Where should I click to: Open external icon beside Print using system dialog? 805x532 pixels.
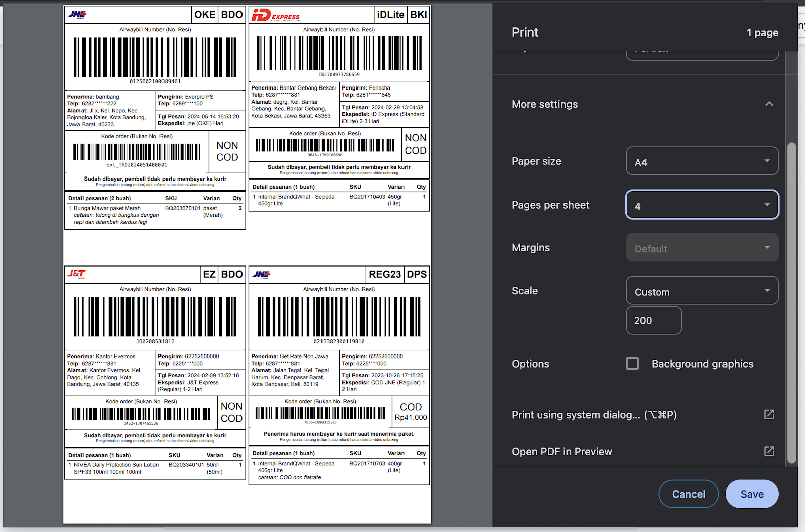pos(769,414)
